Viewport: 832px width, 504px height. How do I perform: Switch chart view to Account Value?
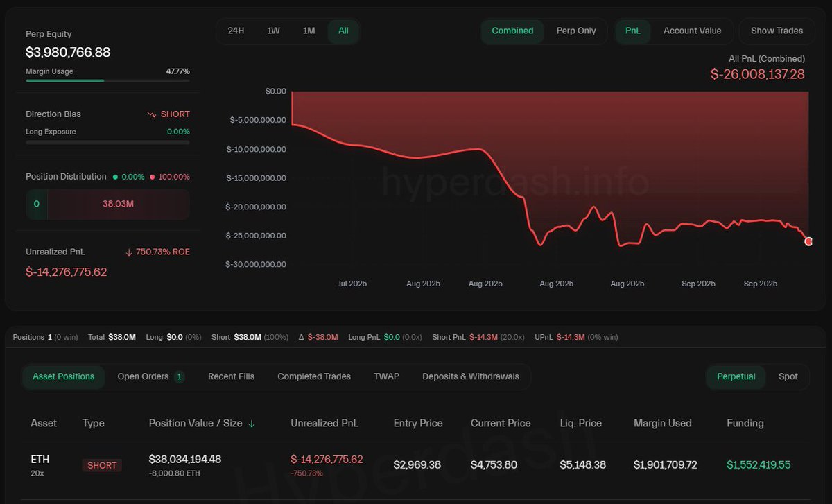[x=692, y=31]
